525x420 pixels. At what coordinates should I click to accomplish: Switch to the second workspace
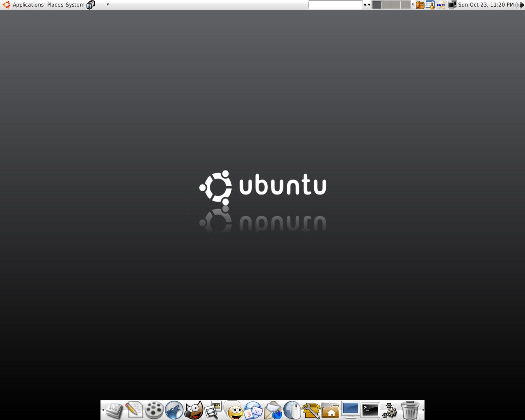[386, 5]
